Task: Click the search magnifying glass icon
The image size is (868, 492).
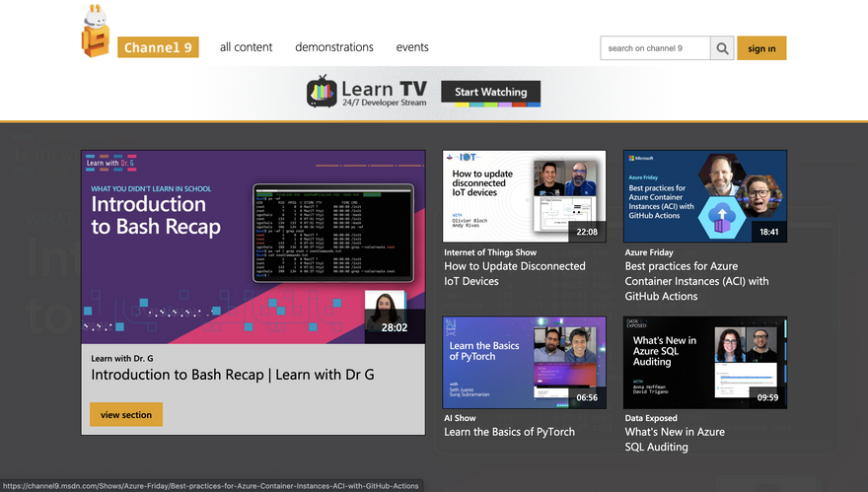Action: tap(723, 48)
